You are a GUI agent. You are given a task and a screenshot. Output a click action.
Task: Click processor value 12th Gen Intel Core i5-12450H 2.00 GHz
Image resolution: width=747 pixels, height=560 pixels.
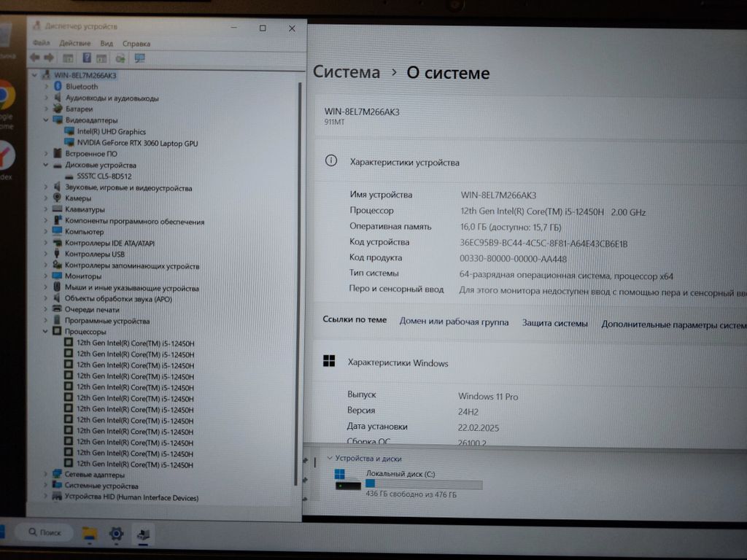click(553, 212)
